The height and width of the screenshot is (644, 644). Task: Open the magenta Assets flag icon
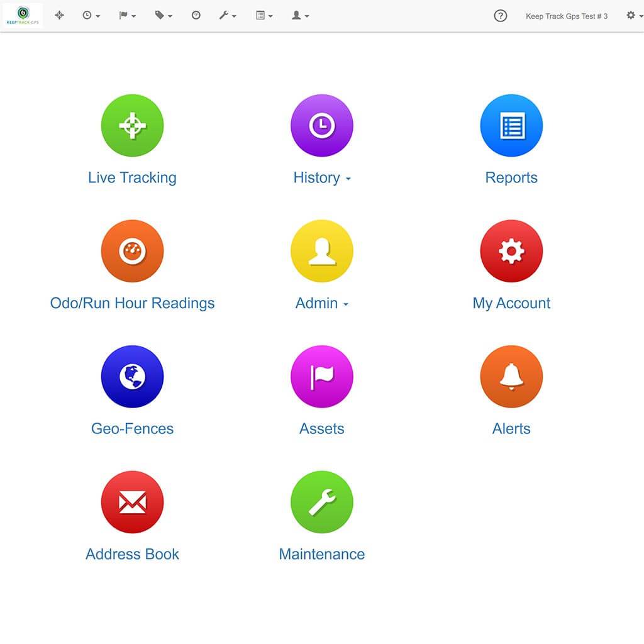(321, 377)
